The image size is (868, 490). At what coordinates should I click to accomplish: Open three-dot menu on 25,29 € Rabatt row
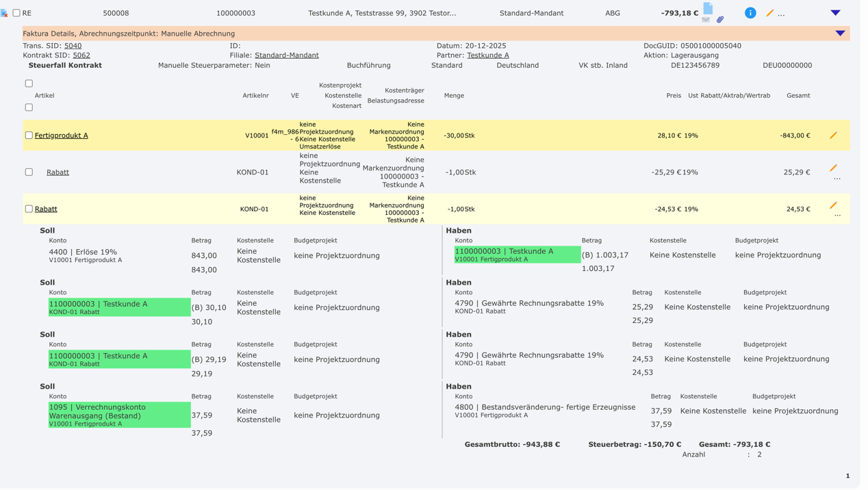click(837, 179)
